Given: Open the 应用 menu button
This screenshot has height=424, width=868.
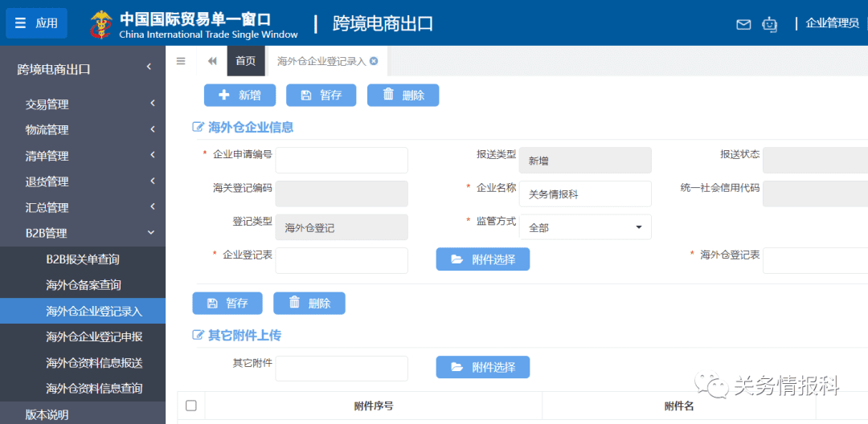Looking at the screenshot, I should tap(36, 23).
